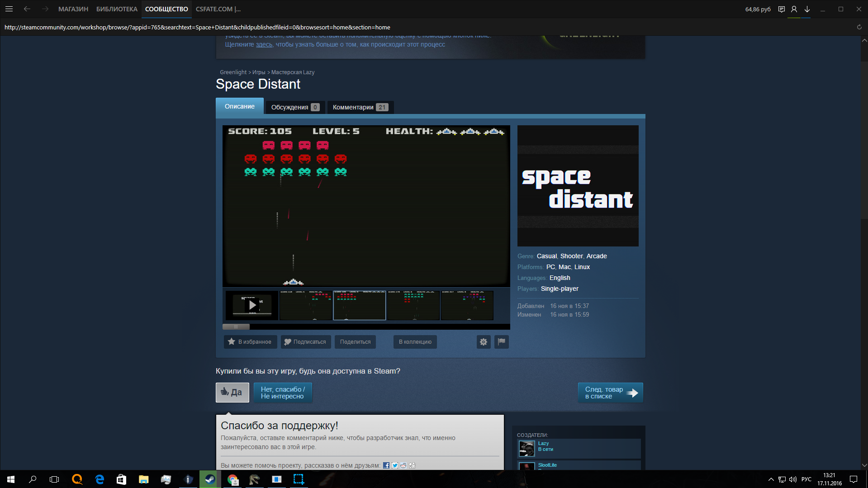Viewport: 868px width, 488px height.
Task: Select the Описание tab
Action: [240, 106]
